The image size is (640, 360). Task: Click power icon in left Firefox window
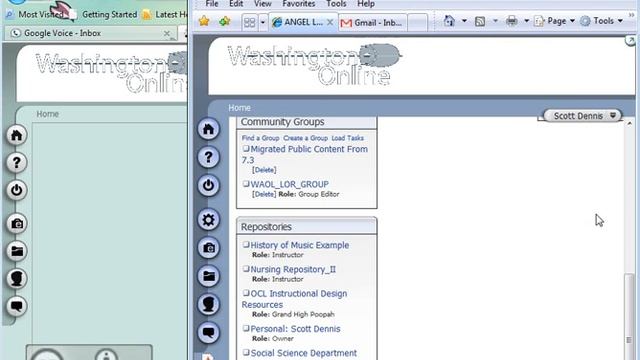point(17,190)
